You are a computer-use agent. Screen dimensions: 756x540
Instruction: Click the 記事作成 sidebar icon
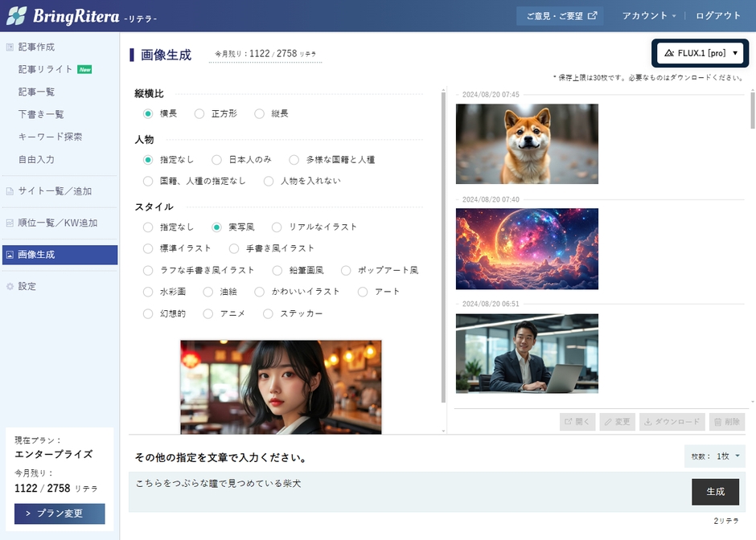point(10,47)
